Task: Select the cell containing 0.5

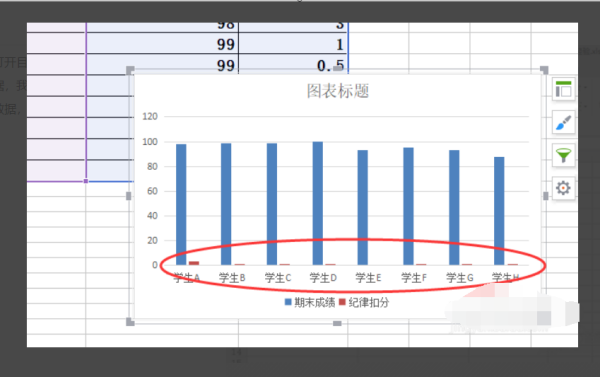Action: 293,64
